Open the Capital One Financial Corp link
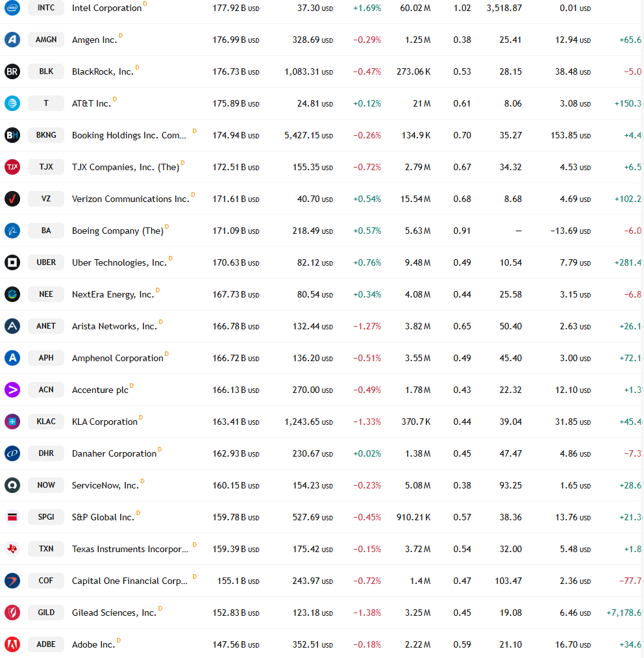 [130, 581]
